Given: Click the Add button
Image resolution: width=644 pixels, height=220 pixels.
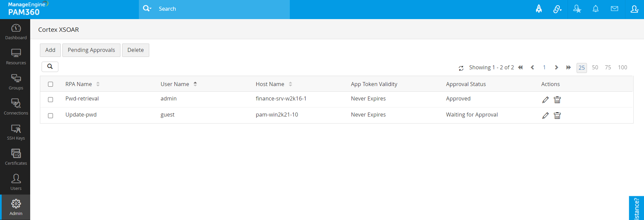Looking at the screenshot, I should click(50, 50).
